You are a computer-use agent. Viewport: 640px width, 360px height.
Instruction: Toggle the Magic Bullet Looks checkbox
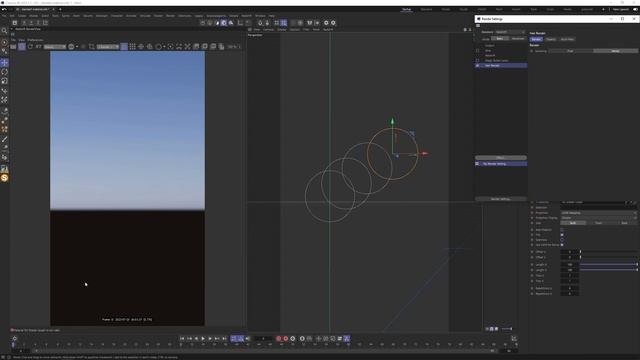coord(478,60)
